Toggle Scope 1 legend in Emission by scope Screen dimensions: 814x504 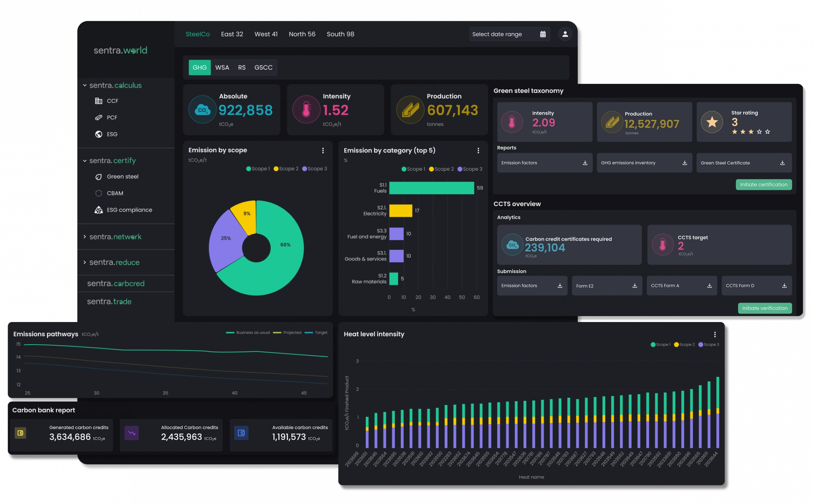click(x=258, y=169)
